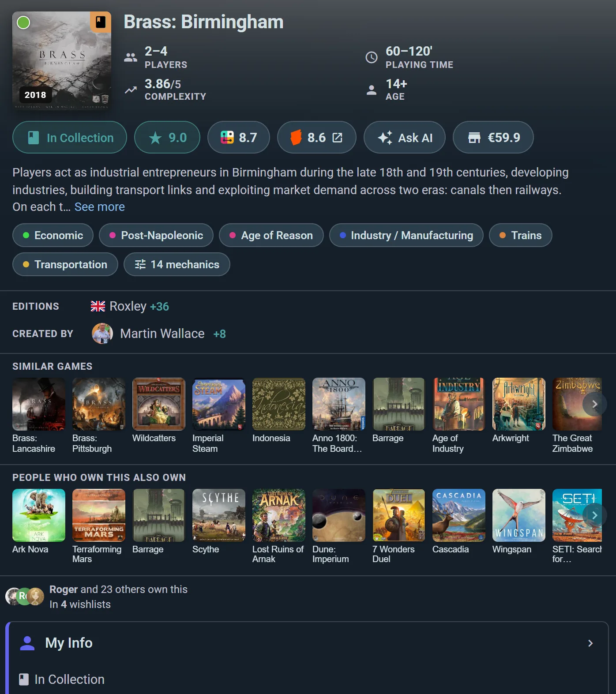Click the 3.86/5 complexity value
616x694 pixels.
[x=163, y=84]
